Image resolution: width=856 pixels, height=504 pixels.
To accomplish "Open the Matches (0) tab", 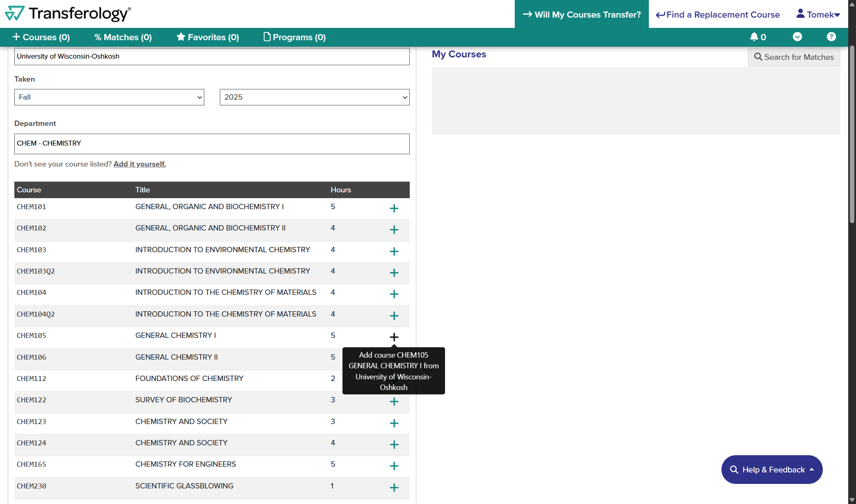I will click(x=123, y=37).
